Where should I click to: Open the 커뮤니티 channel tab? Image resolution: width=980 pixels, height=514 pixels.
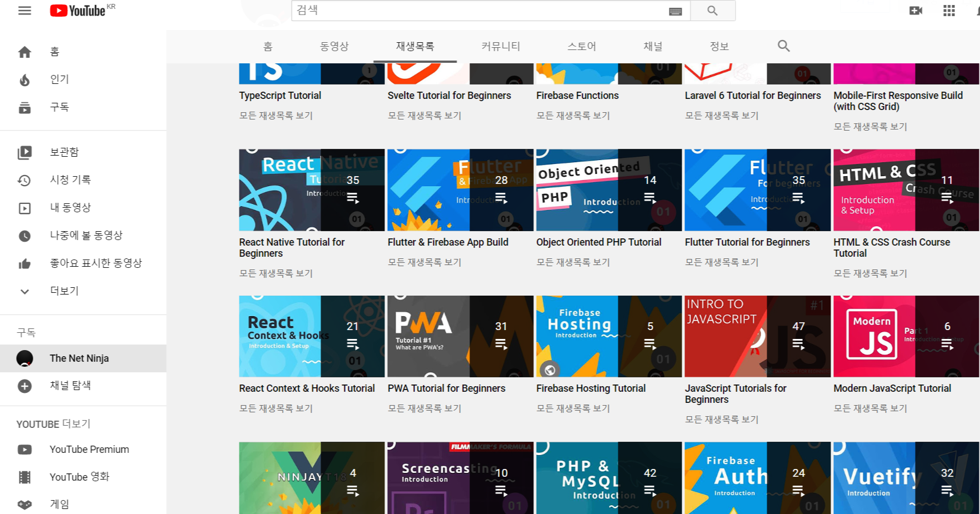coord(501,47)
